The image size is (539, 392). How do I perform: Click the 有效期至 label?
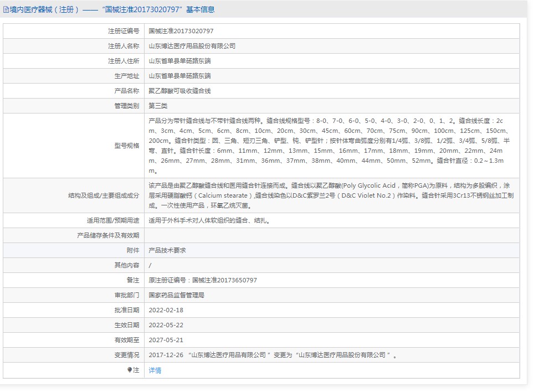[126, 340]
